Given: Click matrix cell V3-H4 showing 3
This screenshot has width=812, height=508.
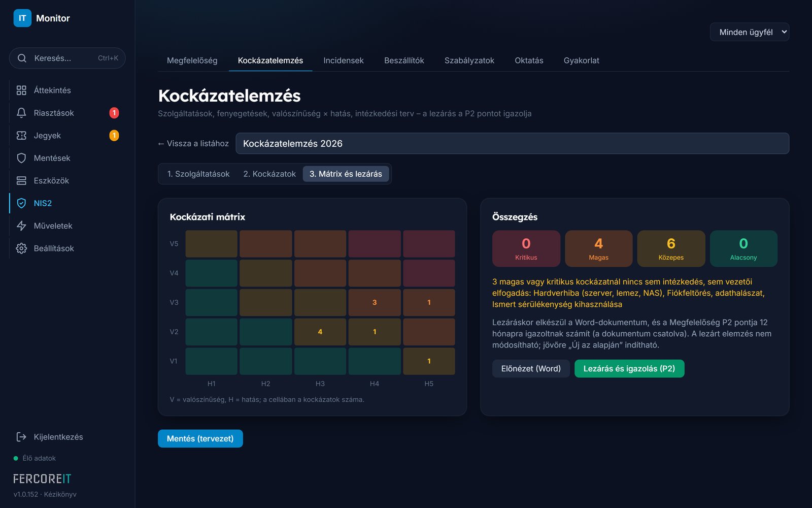Looking at the screenshot, I should click(x=375, y=302).
